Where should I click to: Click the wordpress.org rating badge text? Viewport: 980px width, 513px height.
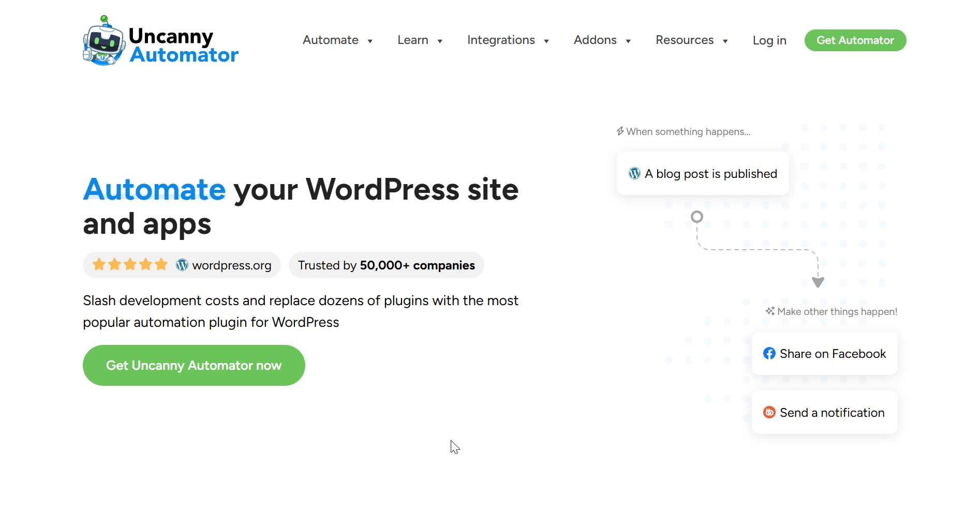(x=232, y=265)
